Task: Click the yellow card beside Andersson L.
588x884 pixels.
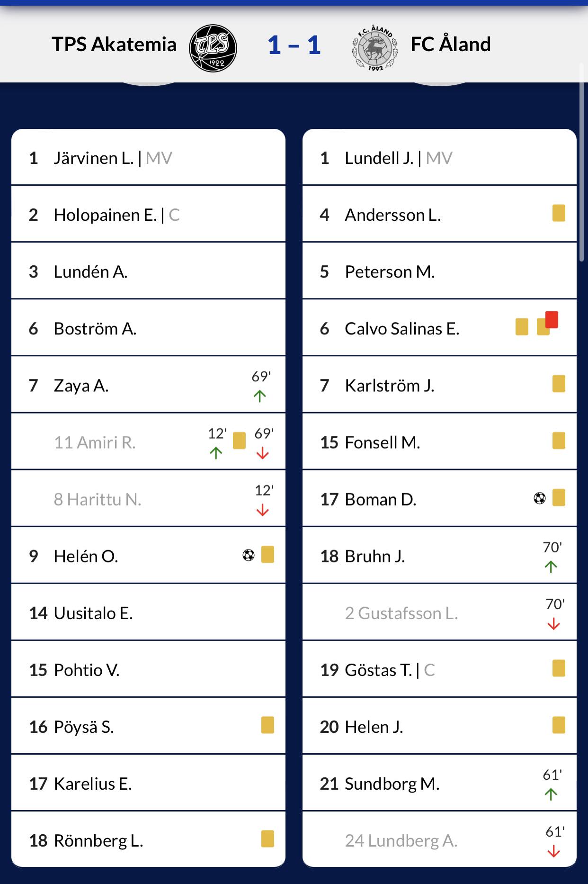Action: click(559, 213)
